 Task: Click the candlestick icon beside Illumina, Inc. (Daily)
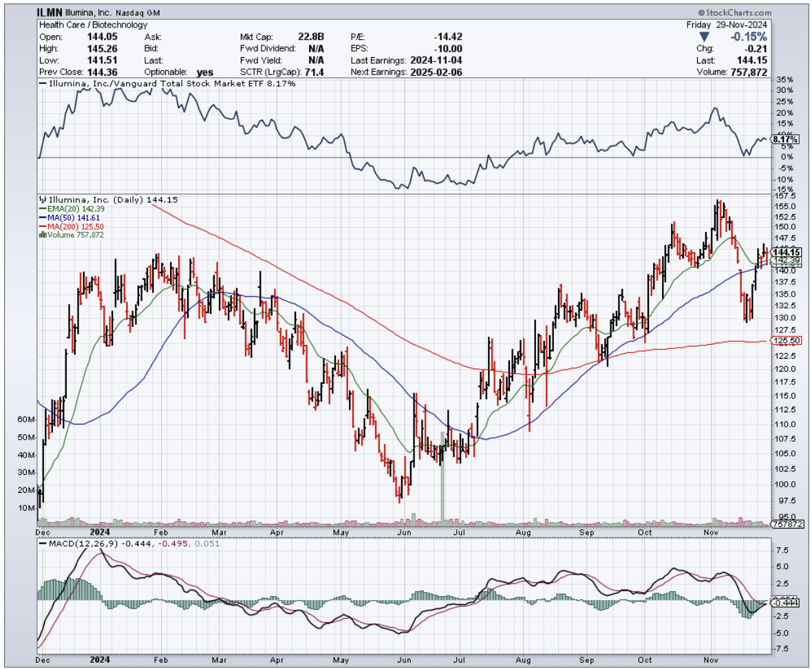43,200
